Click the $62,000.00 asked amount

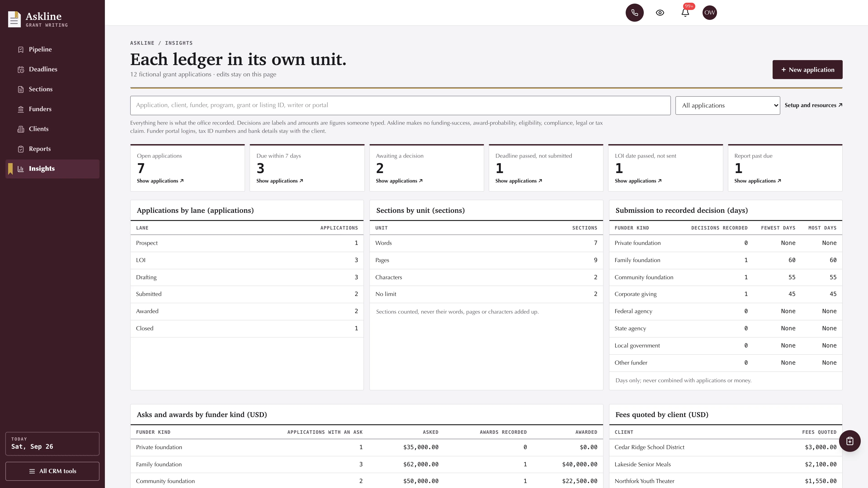tap(420, 464)
